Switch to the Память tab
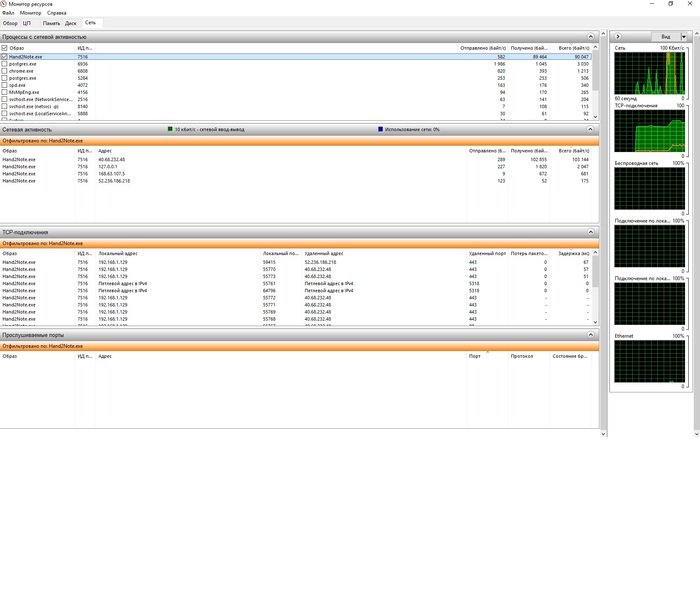The image size is (700, 612). [51, 23]
